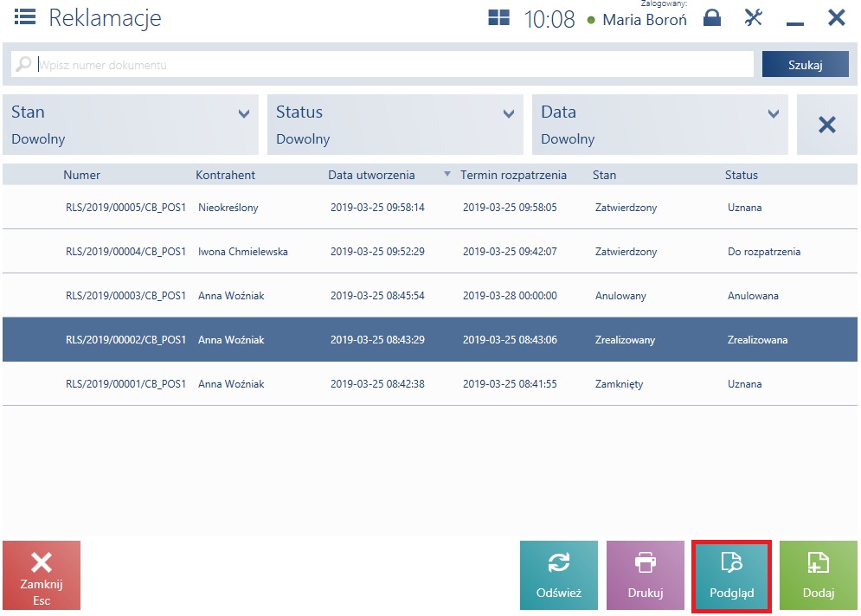861x616 pixels.
Task: Select row RLS/2019/00002/CB_POS1
Action: pyautogui.click(x=430, y=339)
